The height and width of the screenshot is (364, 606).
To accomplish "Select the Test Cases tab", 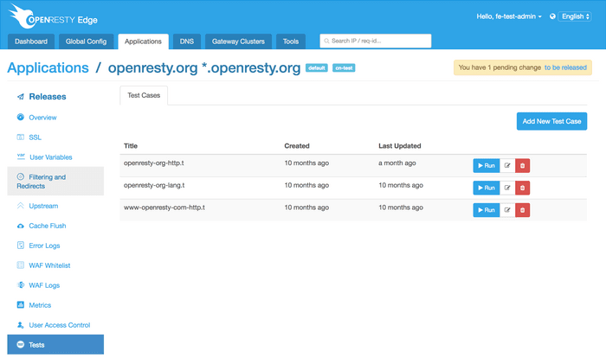I will tap(144, 95).
